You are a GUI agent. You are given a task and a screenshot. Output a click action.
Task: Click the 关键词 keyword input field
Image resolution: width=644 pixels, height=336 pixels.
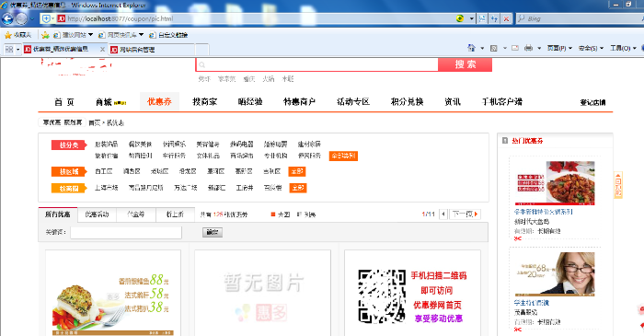coord(126,233)
